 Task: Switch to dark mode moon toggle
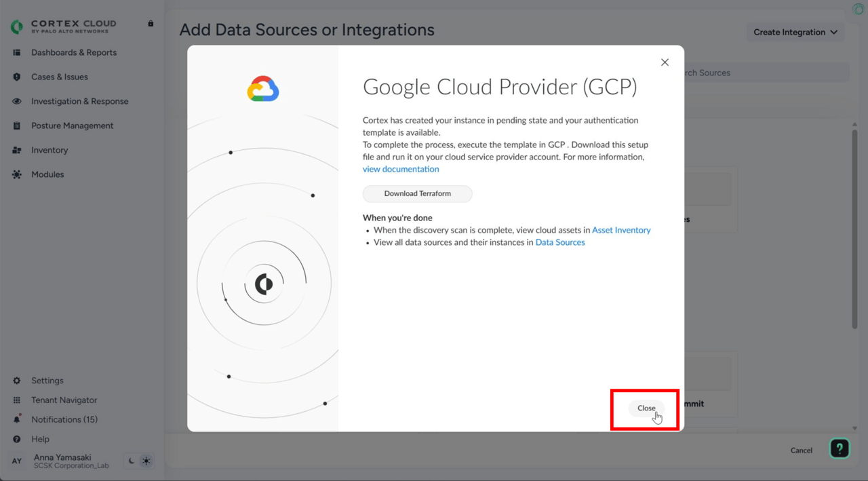coord(132,461)
